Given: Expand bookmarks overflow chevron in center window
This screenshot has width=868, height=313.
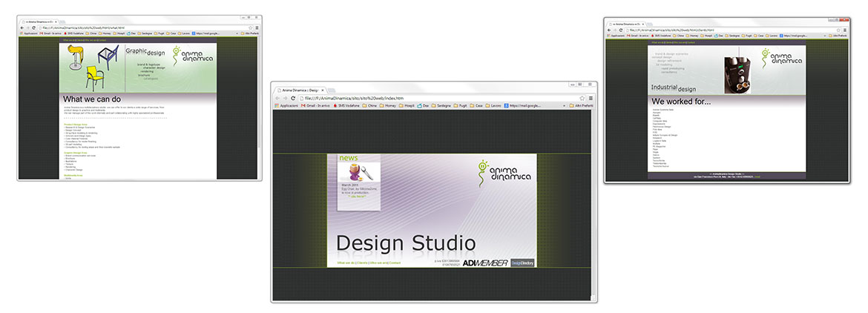Looking at the screenshot, I should coord(564,105).
